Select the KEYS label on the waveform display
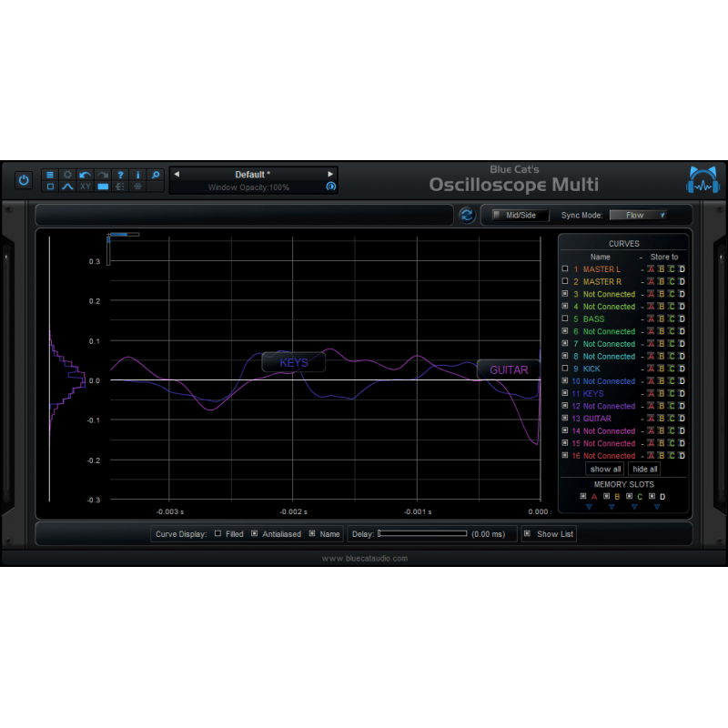Image resolution: width=728 pixels, height=728 pixels. (293, 362)
